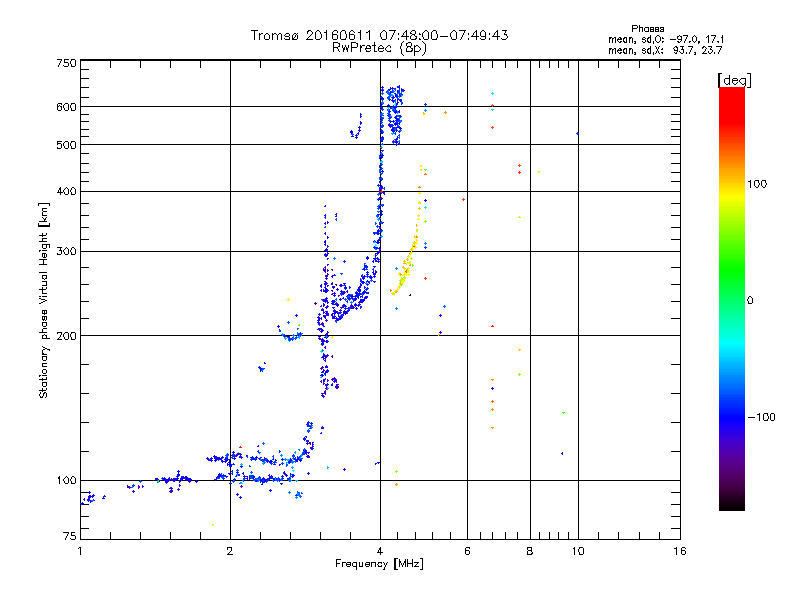
Task: Click the x-axis tick label '2'
Action: 230,551
